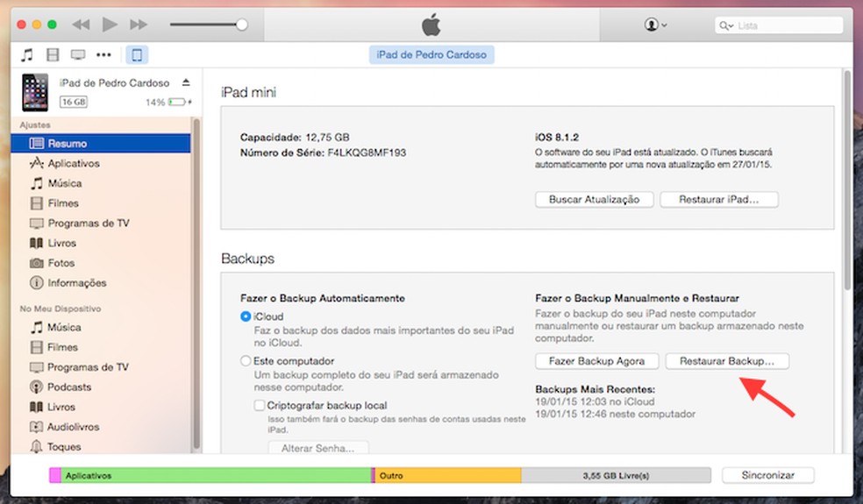The image size is (863, 504).
Task: Click Buscar Atualização button
Action: 594,199
